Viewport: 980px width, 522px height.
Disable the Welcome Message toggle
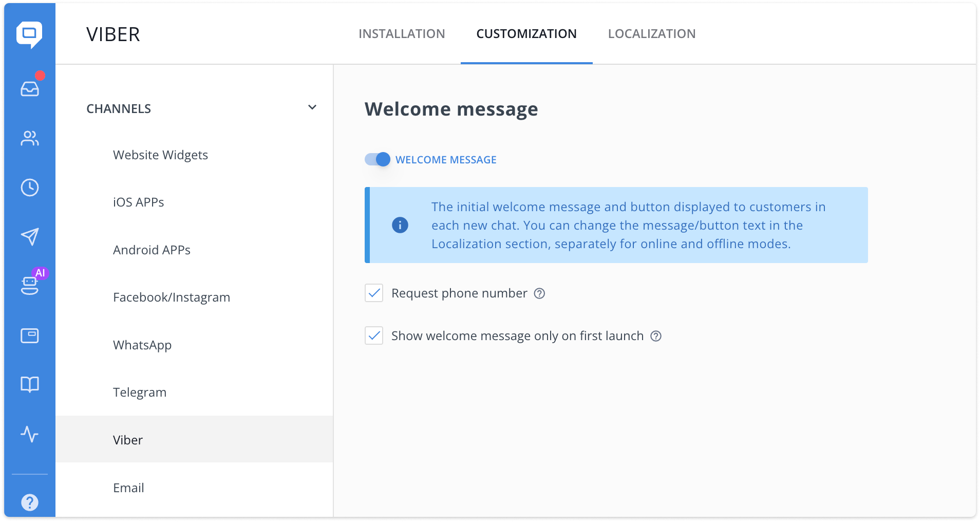pos(377,159)
